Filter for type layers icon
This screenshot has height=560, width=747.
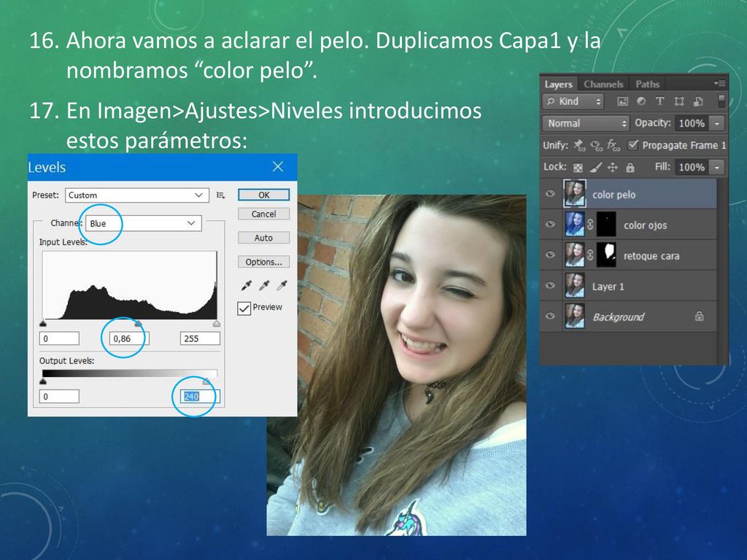[659, 101]
